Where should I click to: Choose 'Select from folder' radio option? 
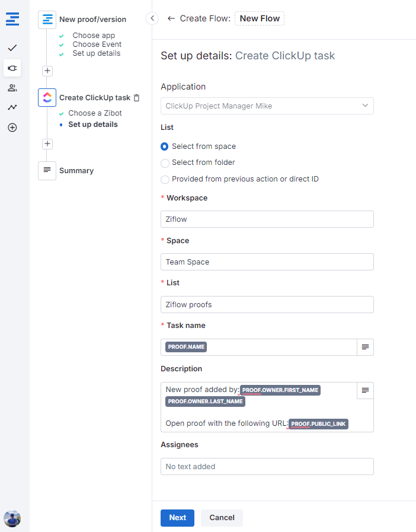pos(165,163)
